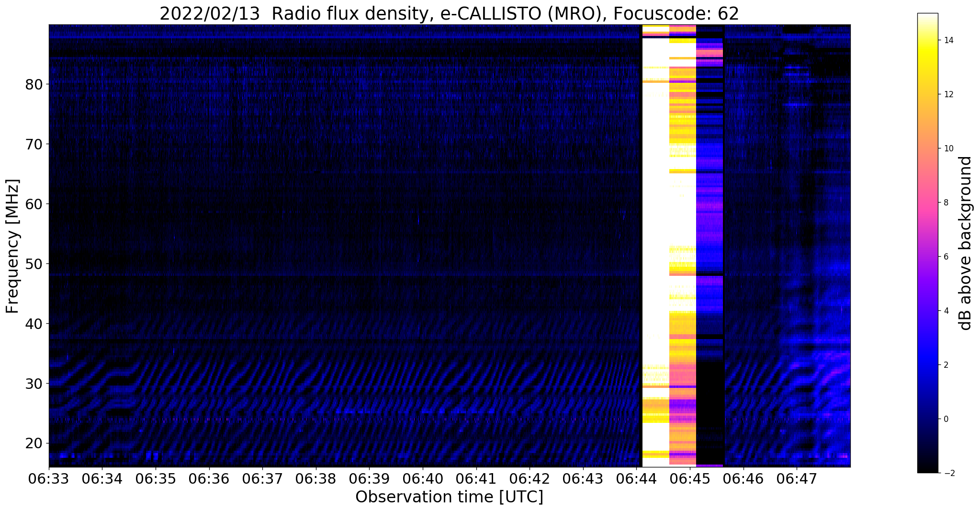Image resolution: width=980 pixels, height=511 pixels.
Task: Click the 20 MHz frequency tick label
Action: [34, 443]
